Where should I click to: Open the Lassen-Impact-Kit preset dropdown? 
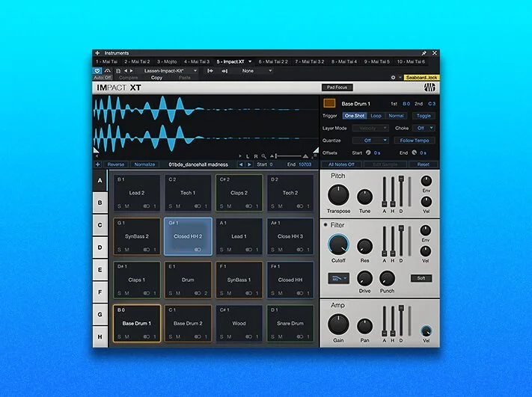pyautogui.click(x=171, y=71)
